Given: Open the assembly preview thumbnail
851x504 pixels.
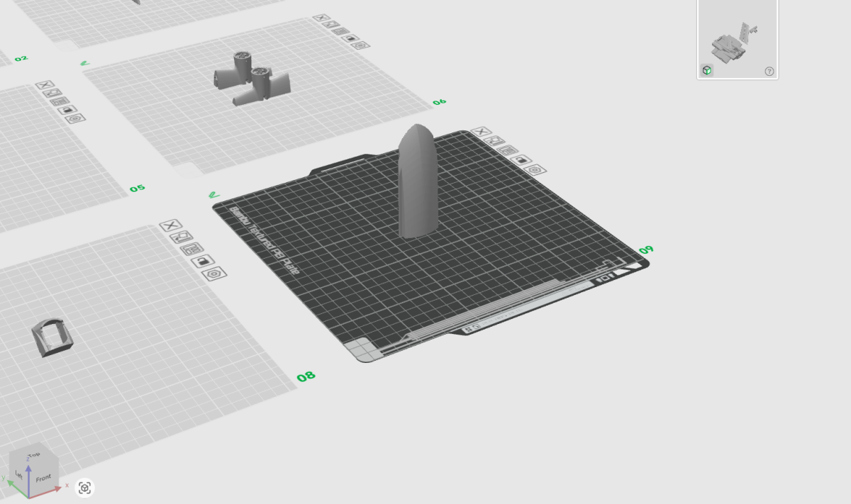Looking at the screenshot, I should pos(738,39).
